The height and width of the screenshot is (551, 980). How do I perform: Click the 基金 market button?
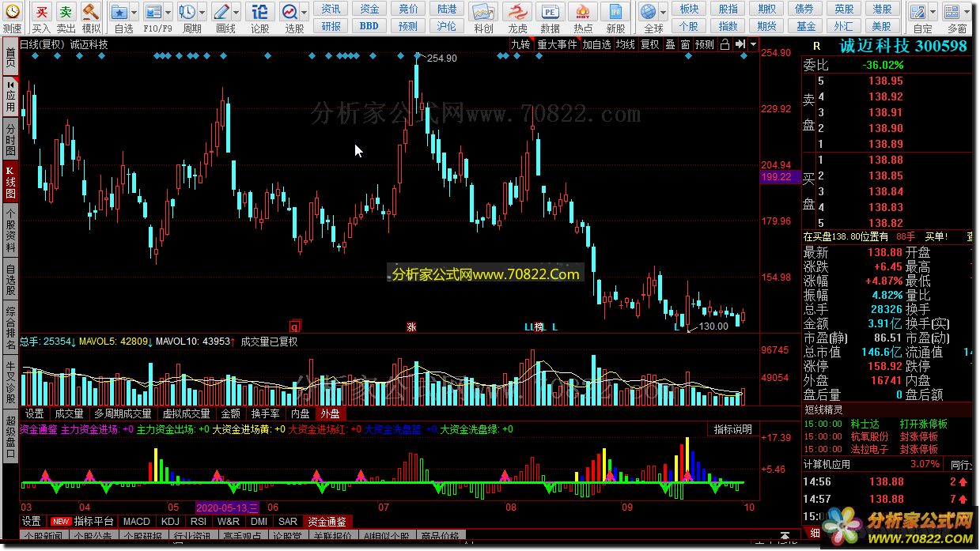point(806,25)
